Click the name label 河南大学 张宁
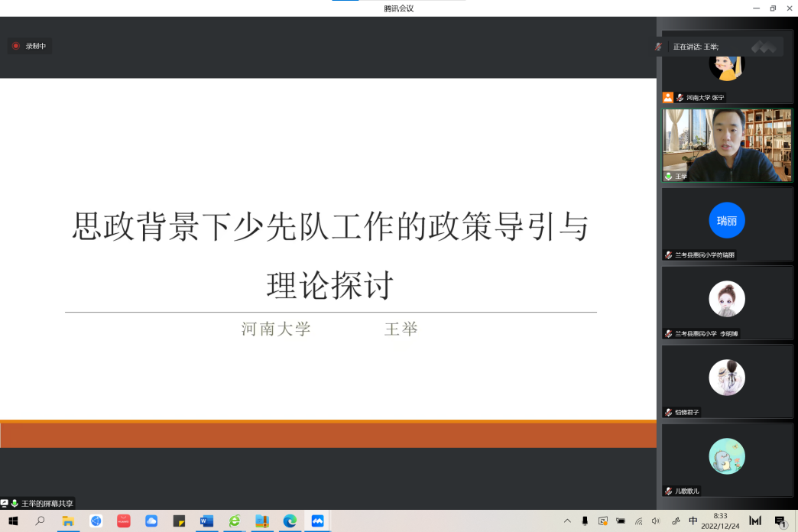This screenshot has width=798, height=532. pyautogui.click(x=705, y=97)
